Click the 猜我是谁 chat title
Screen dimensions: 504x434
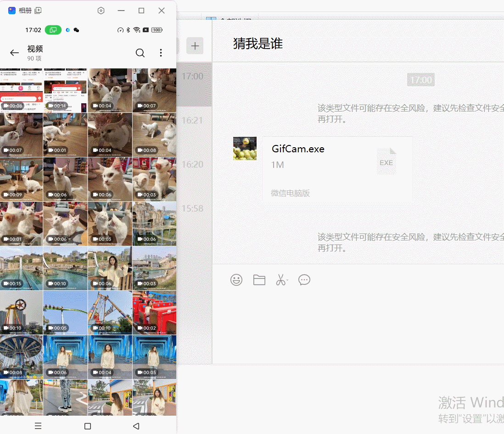[x=258, y=44]
